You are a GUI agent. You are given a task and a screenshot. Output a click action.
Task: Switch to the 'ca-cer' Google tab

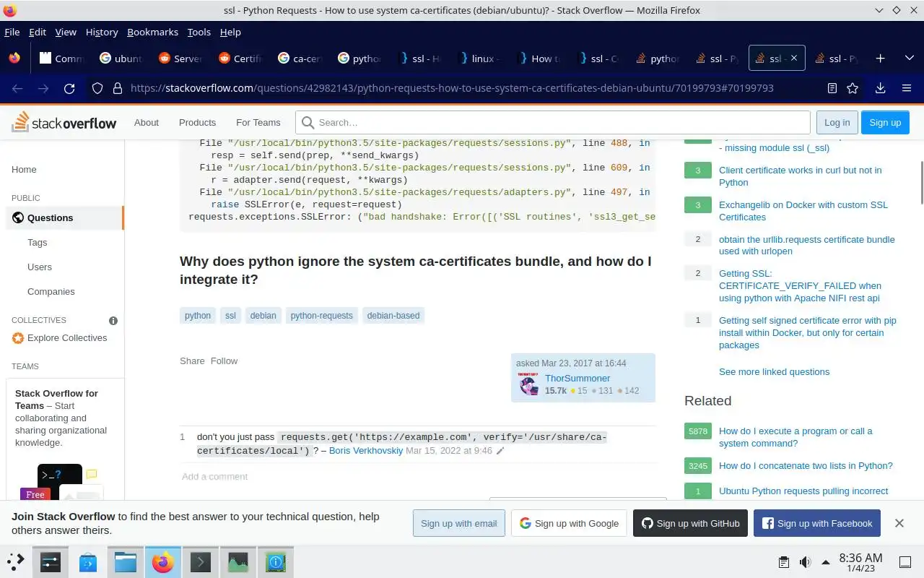coord(300,59)
